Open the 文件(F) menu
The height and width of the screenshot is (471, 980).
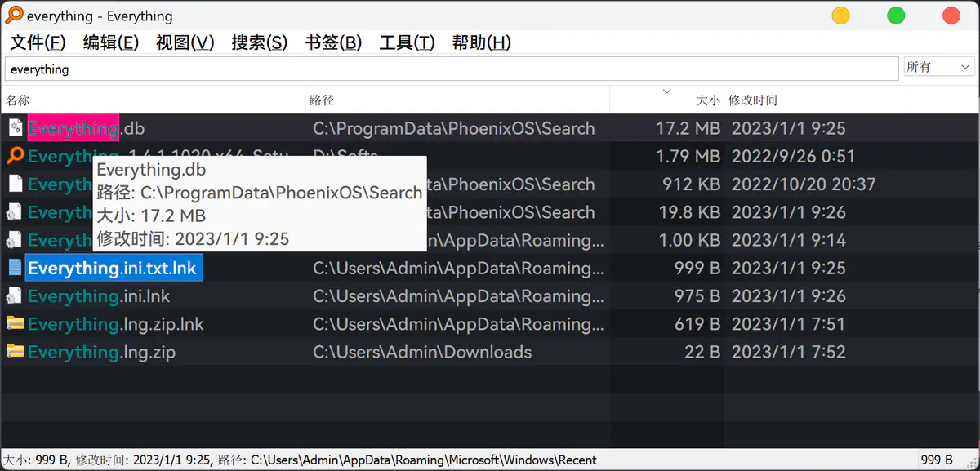coord(38,42)
